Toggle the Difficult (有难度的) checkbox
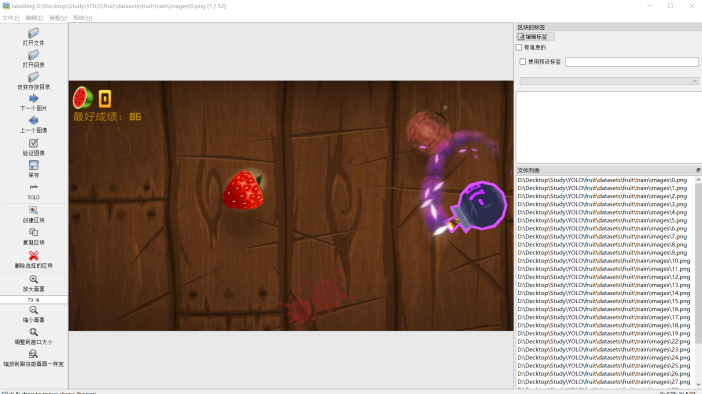Image resolution: width=702 pixels, height=394 pixels. coord(519,47)
